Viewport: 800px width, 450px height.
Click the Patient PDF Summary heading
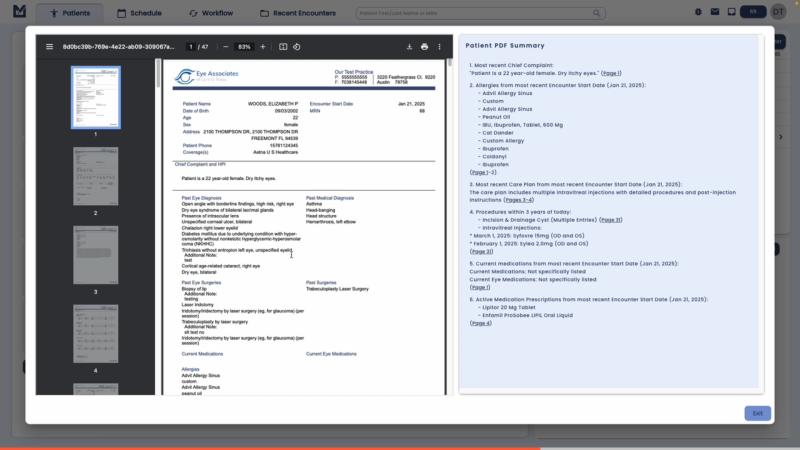pos(505,45)
